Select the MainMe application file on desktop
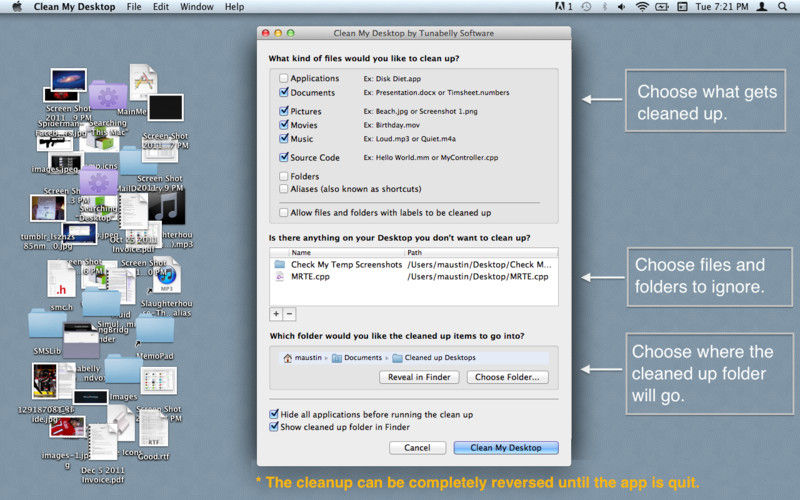 [x=143, y=82]
